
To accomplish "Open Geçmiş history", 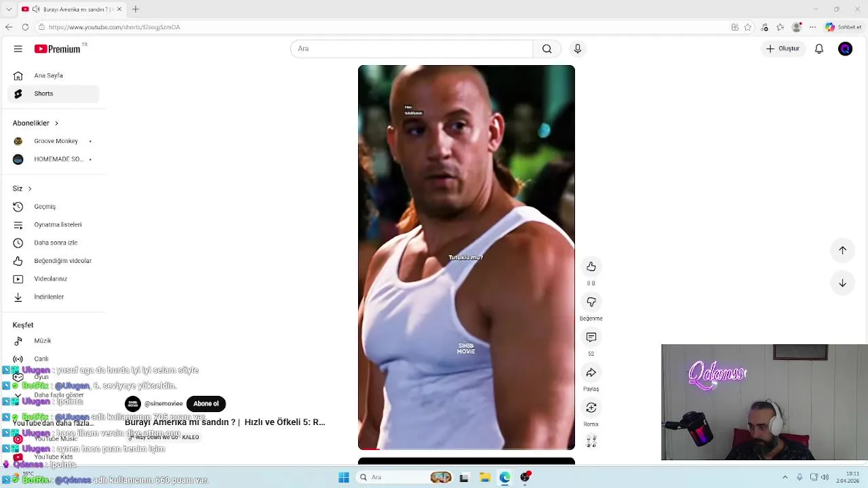I will 53,206.
